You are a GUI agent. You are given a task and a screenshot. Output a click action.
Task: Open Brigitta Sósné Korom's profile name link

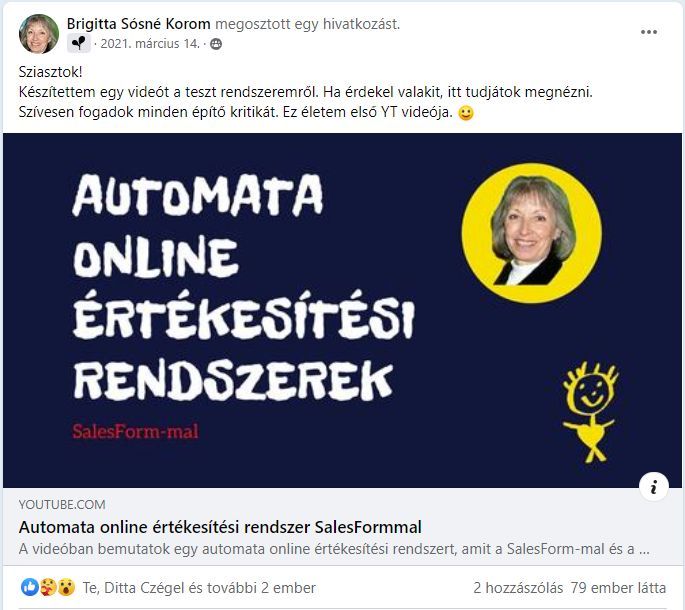pyautogui.click(x=138, y=24)
